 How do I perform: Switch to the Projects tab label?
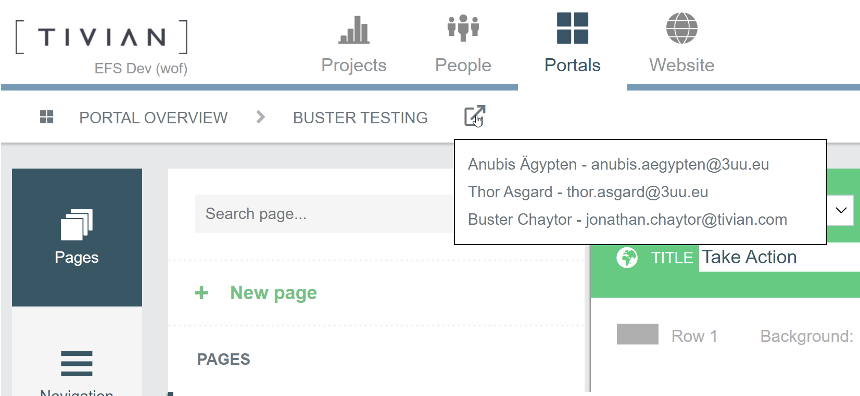(x=354, y=65)
